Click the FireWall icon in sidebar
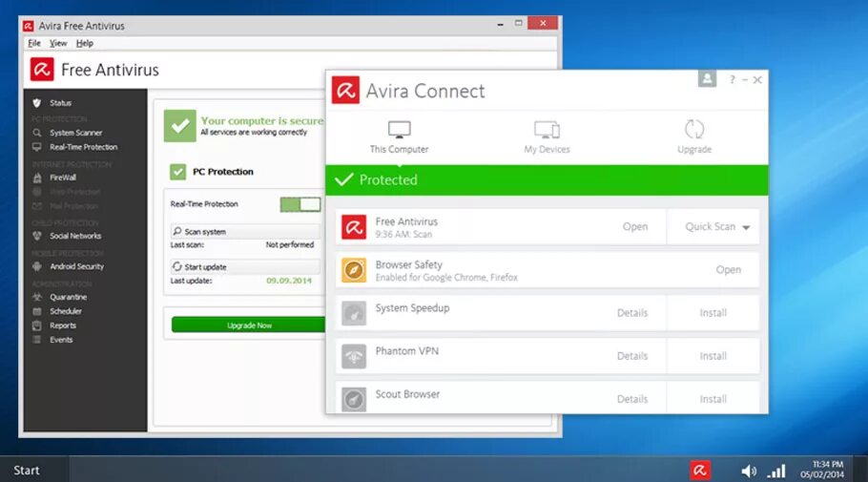868x482 pixels. [37, 178]
